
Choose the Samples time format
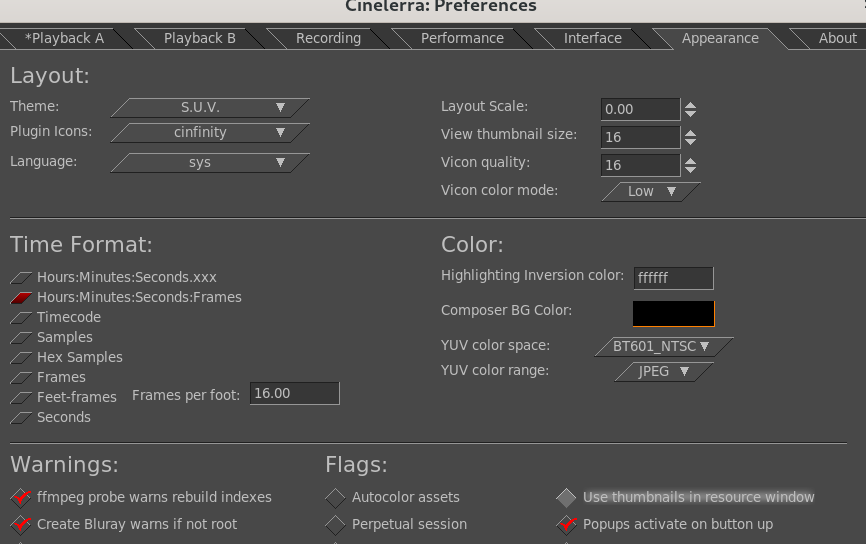click(51, 337)
